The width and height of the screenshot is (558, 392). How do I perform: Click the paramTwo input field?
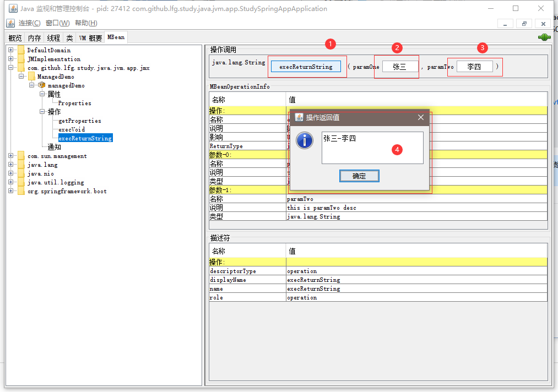click(x=475, y=67)
